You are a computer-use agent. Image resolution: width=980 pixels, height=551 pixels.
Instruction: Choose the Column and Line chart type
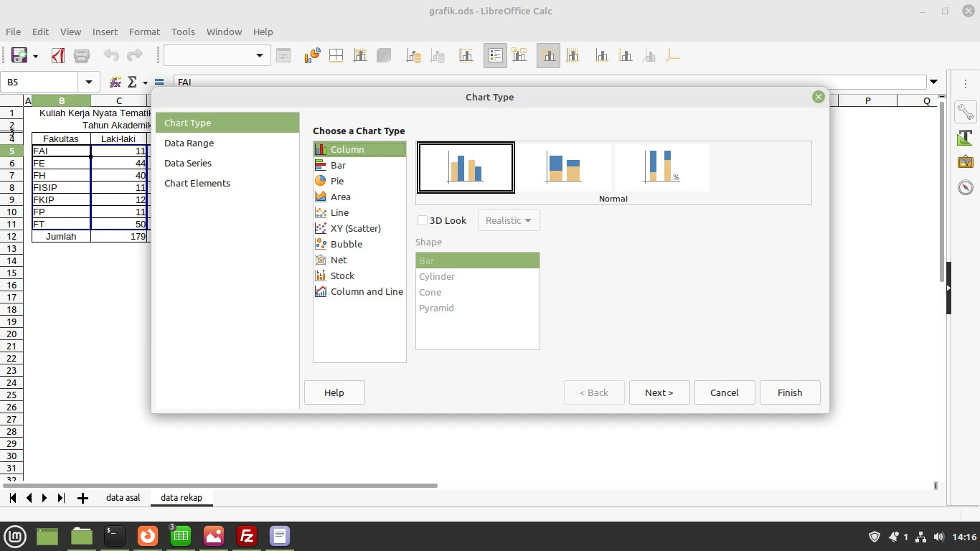tap(359, 291)
